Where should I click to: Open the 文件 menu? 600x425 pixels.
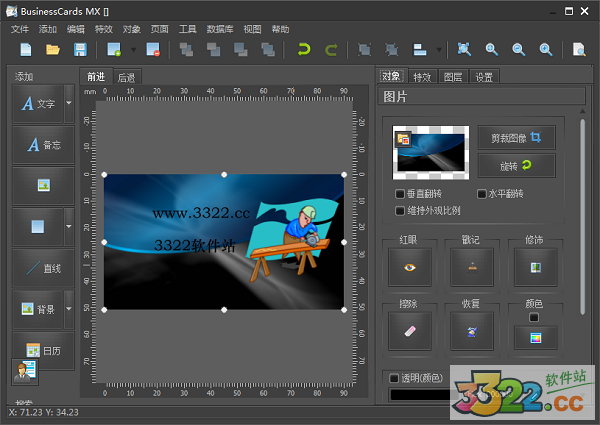point(20,29)
